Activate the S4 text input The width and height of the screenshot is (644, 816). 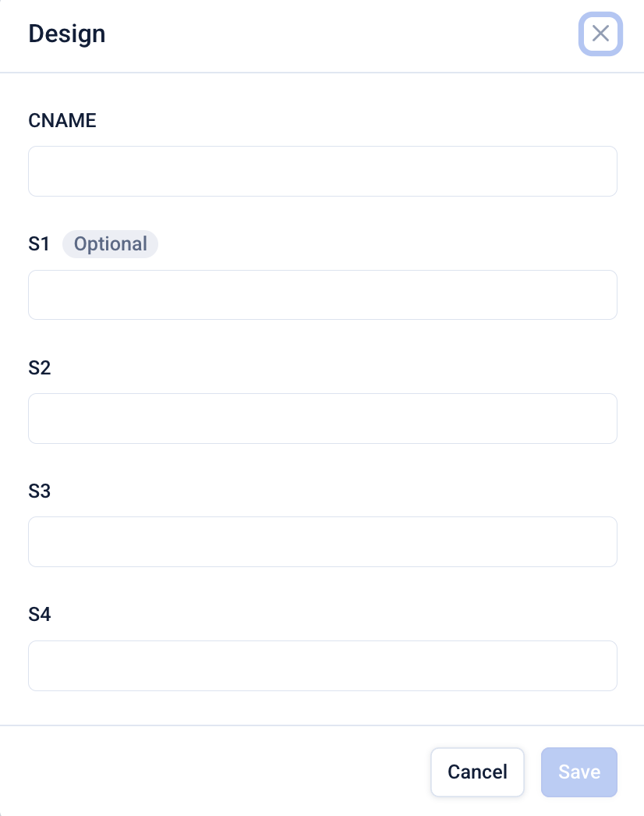(x=322, y=665)
